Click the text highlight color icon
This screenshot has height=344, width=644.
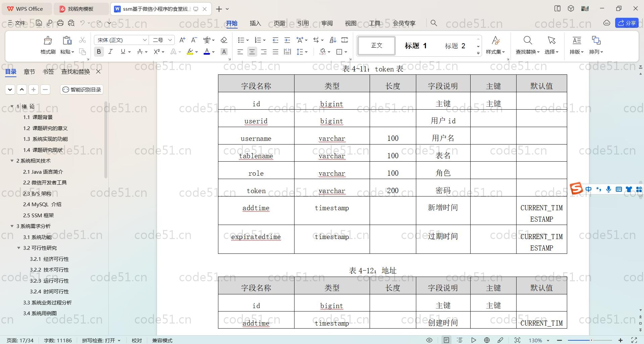coord(190,52)
